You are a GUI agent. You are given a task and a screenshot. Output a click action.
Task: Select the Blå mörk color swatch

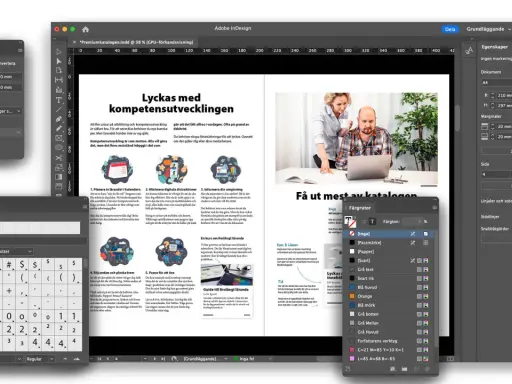click(389, 305)
